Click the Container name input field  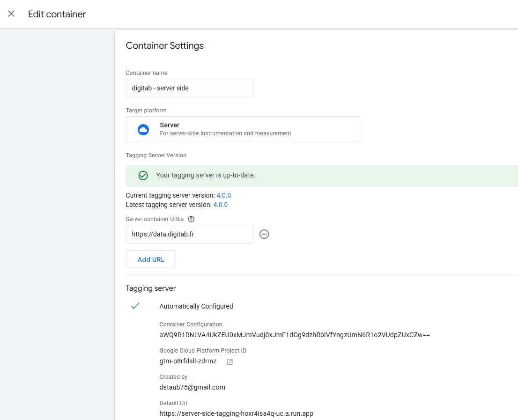(189, 88)
